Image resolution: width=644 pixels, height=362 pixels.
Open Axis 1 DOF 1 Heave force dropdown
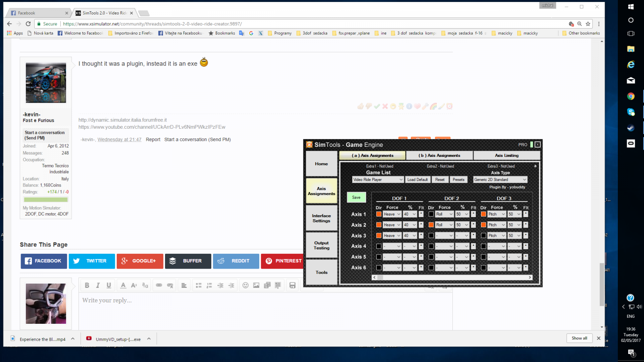(392, 214)
